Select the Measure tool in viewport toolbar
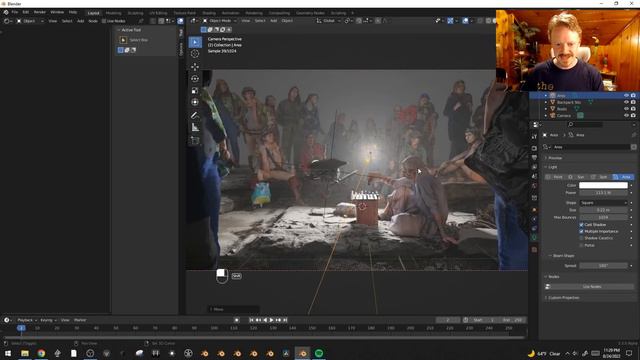Screen dimensions: 640x360 (195, 127)
